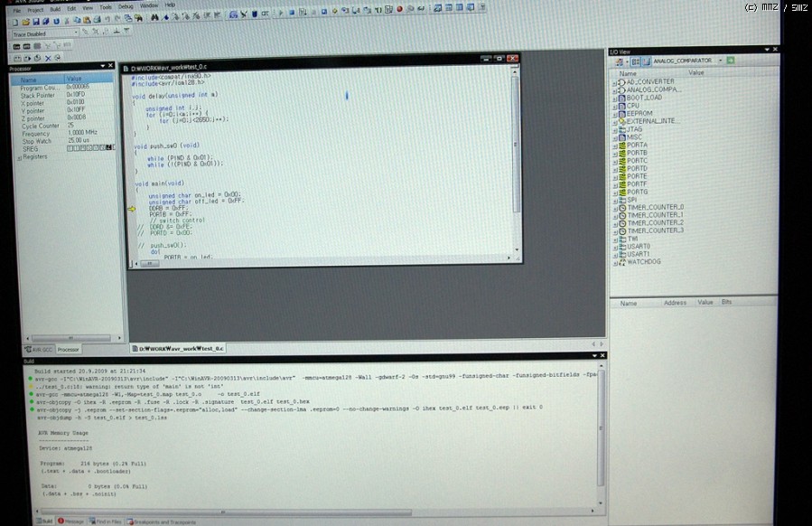Switch to the AVR GCC tab
Screen dimensions: 812x526
pos(39,350)
